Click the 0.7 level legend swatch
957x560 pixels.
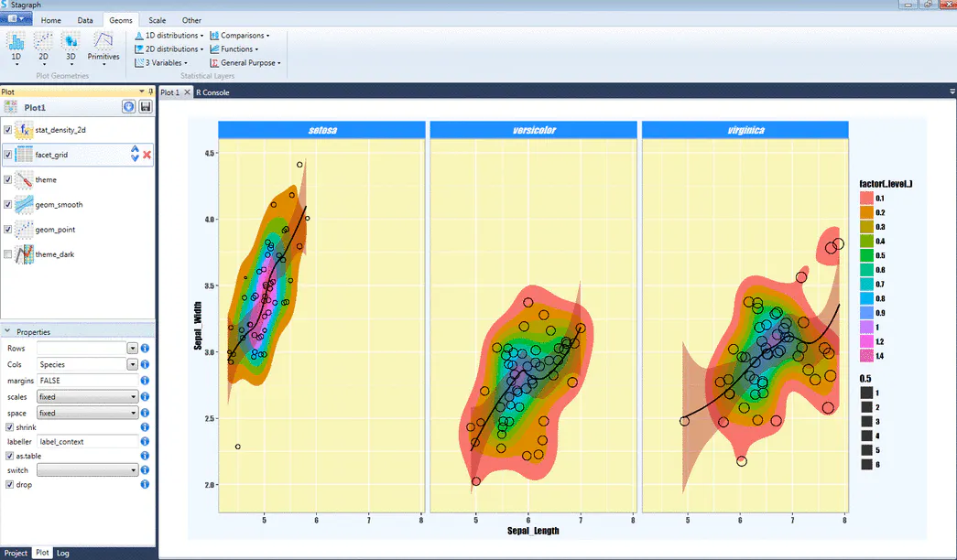(x=866, y=285)
